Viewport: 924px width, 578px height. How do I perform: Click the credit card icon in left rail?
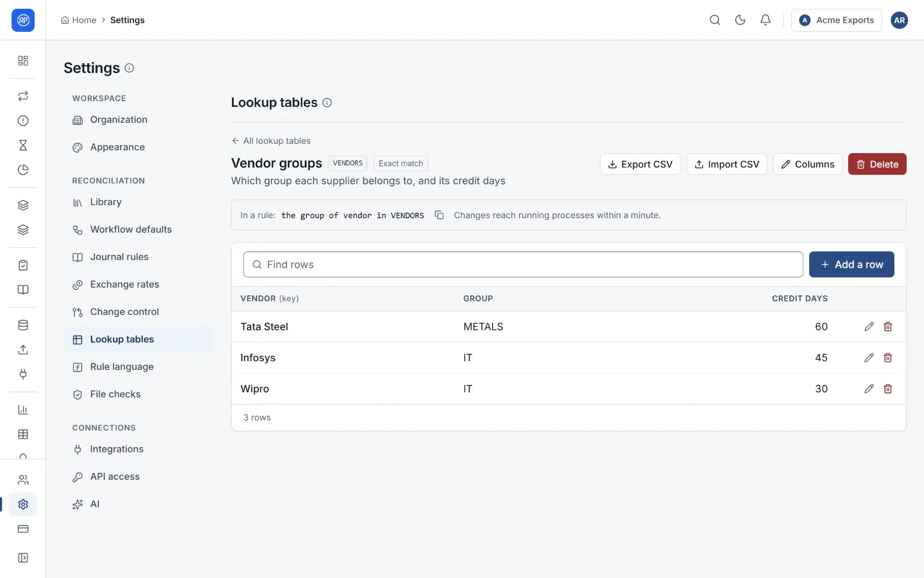[x=23, y=529]
